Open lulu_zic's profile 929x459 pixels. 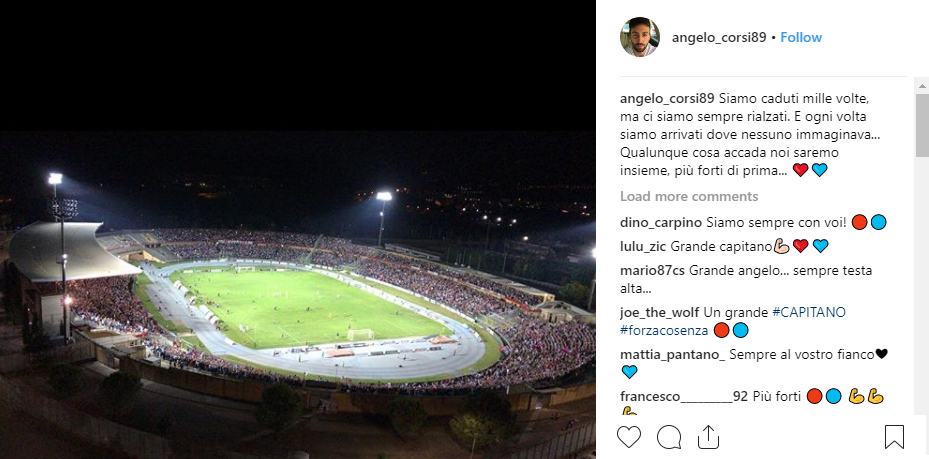(643, 246)
